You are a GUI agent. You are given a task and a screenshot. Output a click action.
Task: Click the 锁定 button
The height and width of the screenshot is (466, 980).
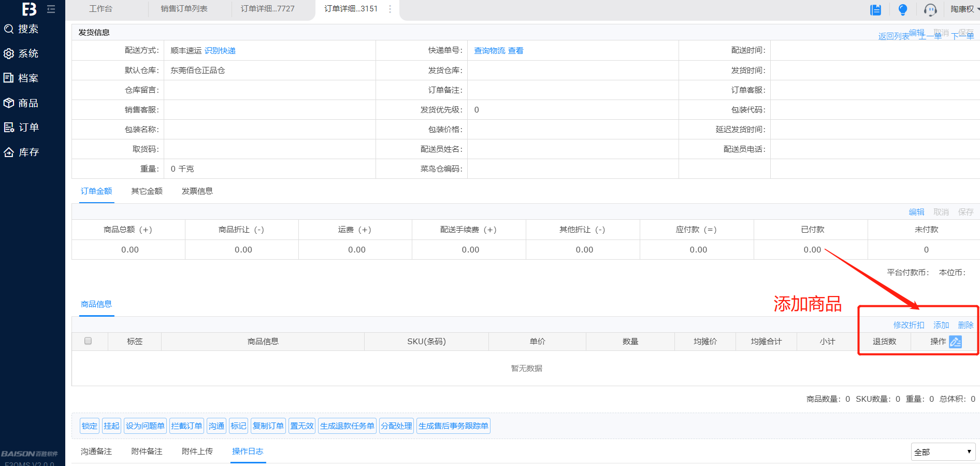[x=90, y=426]
